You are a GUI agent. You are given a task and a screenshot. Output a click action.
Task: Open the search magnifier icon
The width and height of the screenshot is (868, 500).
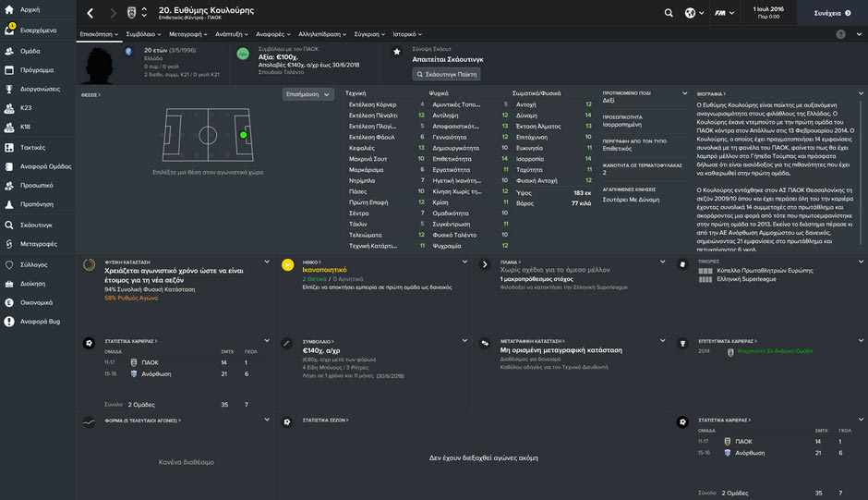[x=669, y=14]
